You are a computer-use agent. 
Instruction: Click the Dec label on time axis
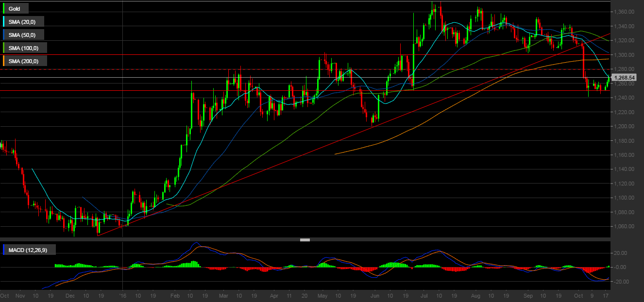(x=70, y=296)
